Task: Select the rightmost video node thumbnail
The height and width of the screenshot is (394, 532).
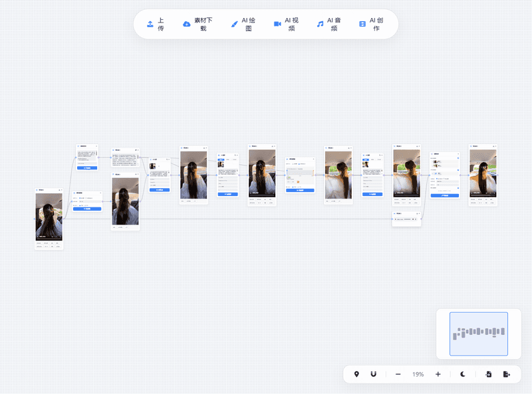Action: point(483,172)
